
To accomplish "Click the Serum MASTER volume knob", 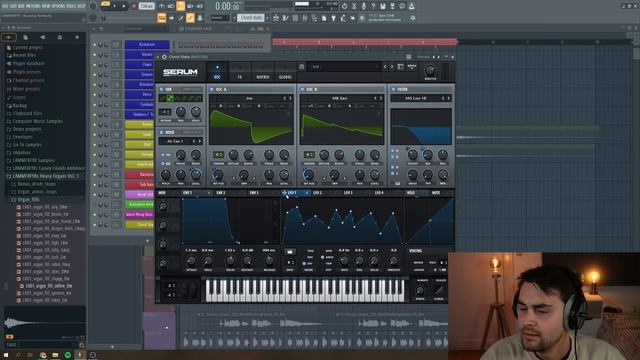I will pyautogui.click(x=430, y=70).
